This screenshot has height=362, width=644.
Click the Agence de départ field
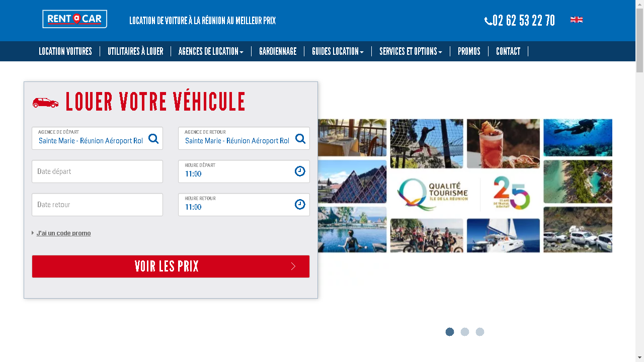coord(97,138)
